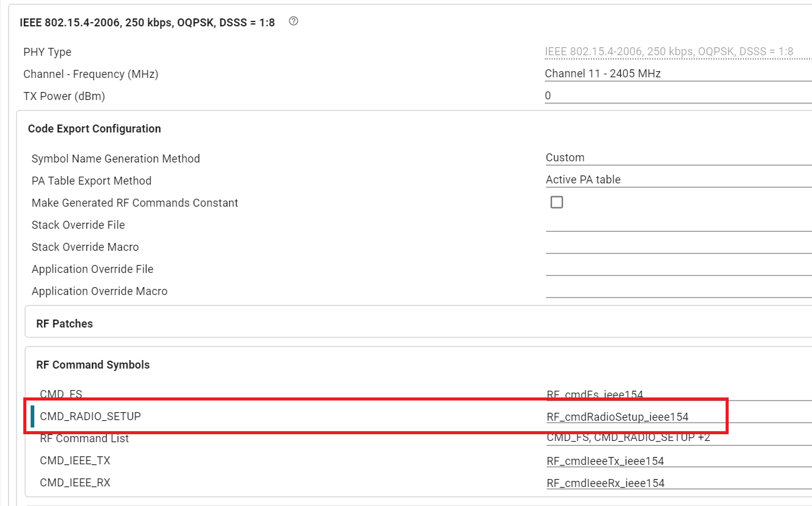The height and width of the screenshot is (506, 812).
Task: Click the help icon beside PHY title
Action: click(x=294, y=21)
